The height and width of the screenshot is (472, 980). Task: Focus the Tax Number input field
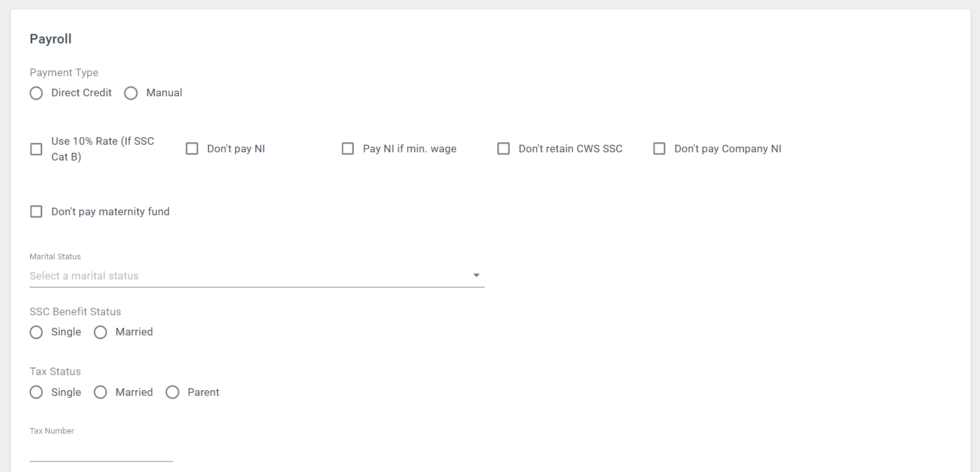click(x=101, y=451)
